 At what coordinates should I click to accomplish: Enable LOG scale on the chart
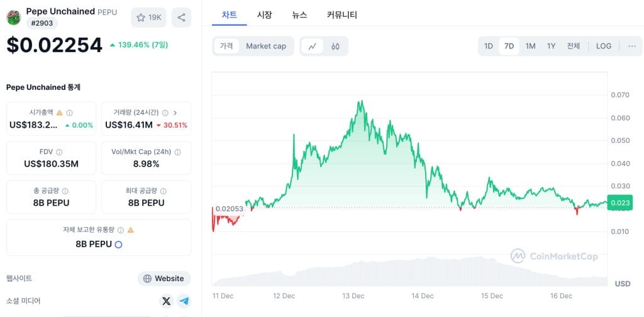(x=604, y=46)
